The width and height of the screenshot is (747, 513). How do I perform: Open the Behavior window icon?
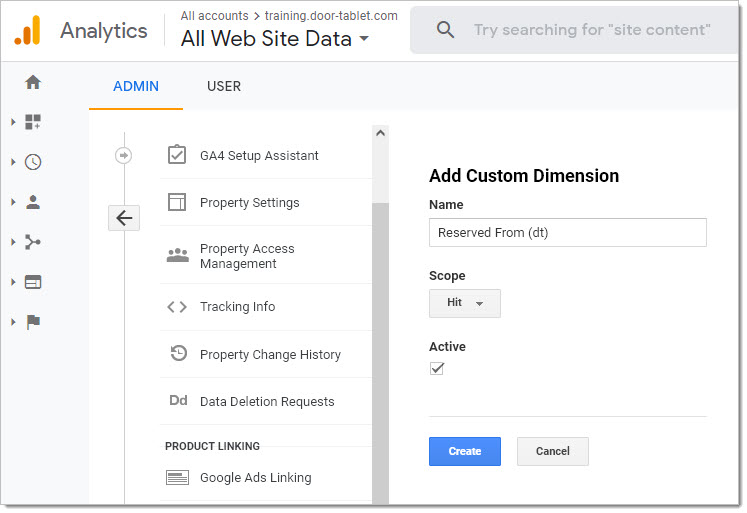pos(33,282)
